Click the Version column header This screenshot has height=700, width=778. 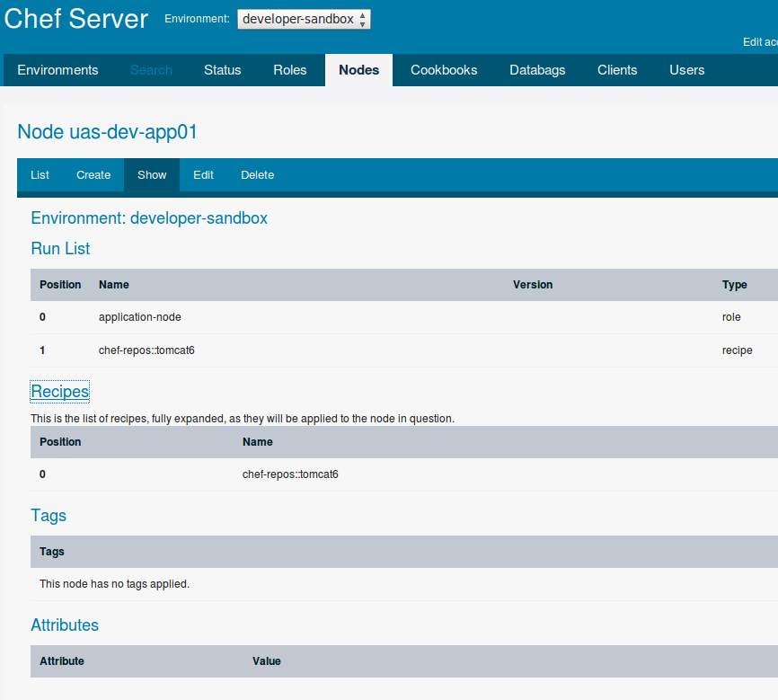533,285
